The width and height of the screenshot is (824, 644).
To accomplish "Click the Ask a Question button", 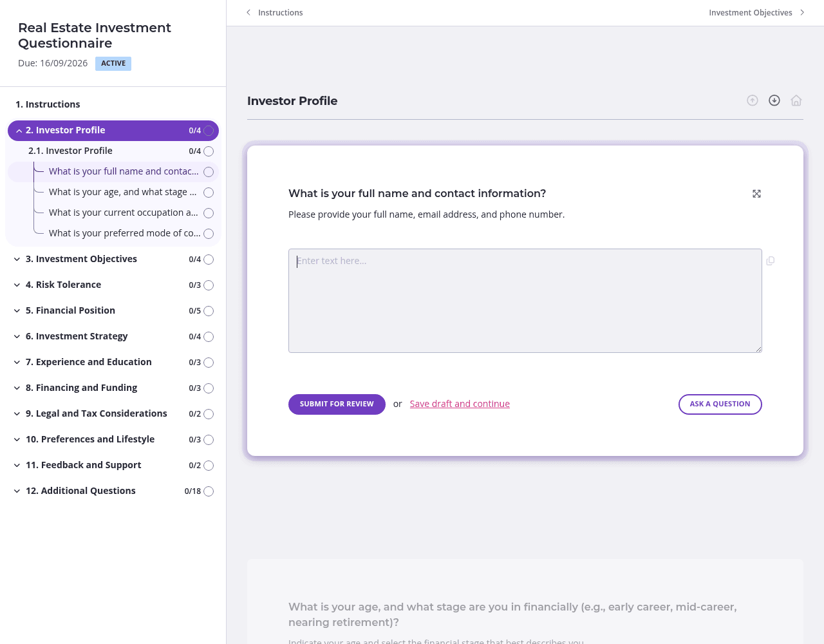I will [x=720, y=404].
